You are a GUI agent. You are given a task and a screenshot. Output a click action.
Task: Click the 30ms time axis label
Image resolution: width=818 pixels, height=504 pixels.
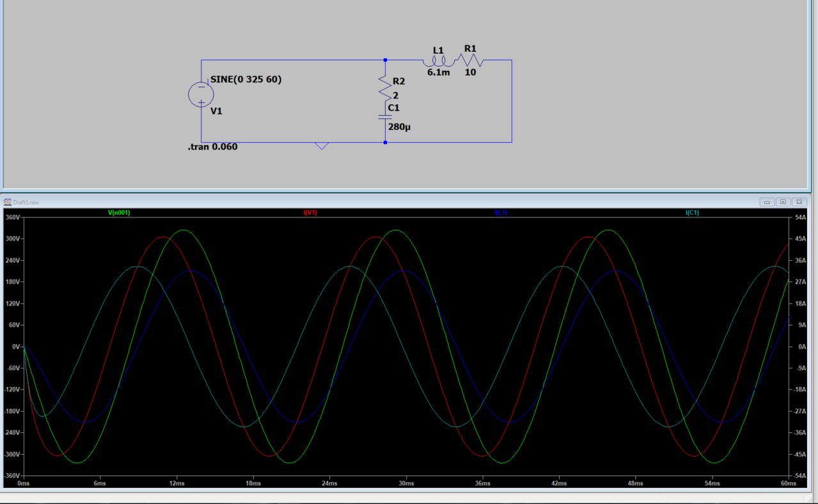pyautogui.click(x=406, y=484)
